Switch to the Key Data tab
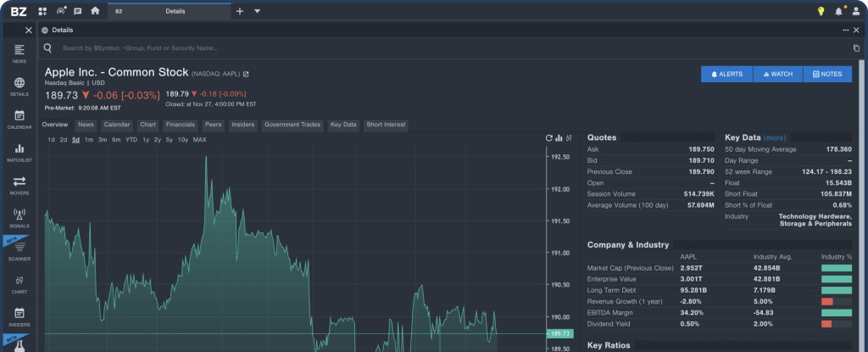This screenshot has height=352, width=868. (343, 125)
